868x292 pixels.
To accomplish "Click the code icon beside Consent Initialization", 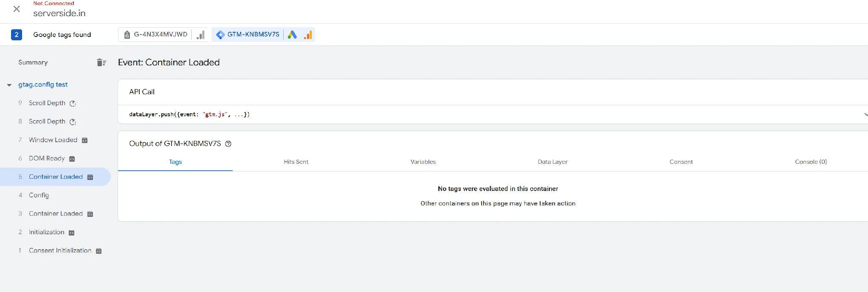I will coord(99,251).
